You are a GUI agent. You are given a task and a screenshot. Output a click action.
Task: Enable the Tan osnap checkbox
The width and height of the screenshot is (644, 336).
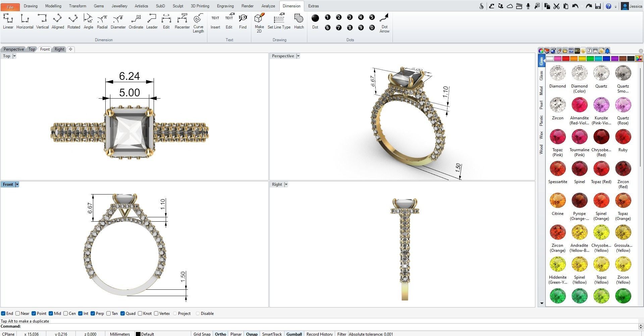(109, 314)
